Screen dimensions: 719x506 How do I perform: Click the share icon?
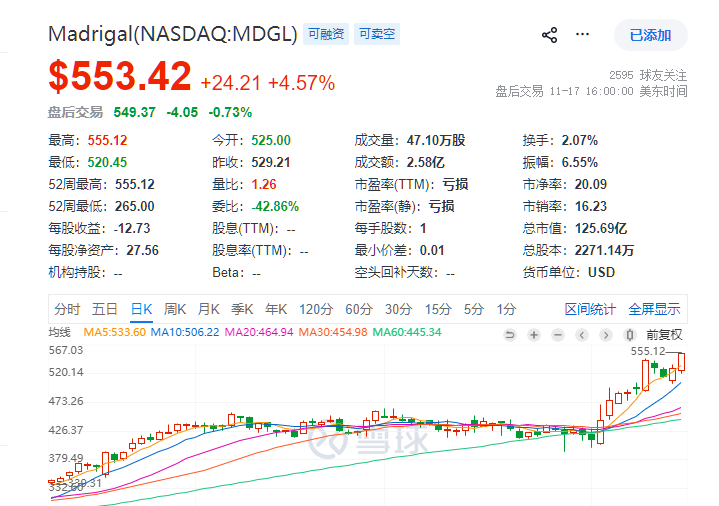tap(549, 35)
